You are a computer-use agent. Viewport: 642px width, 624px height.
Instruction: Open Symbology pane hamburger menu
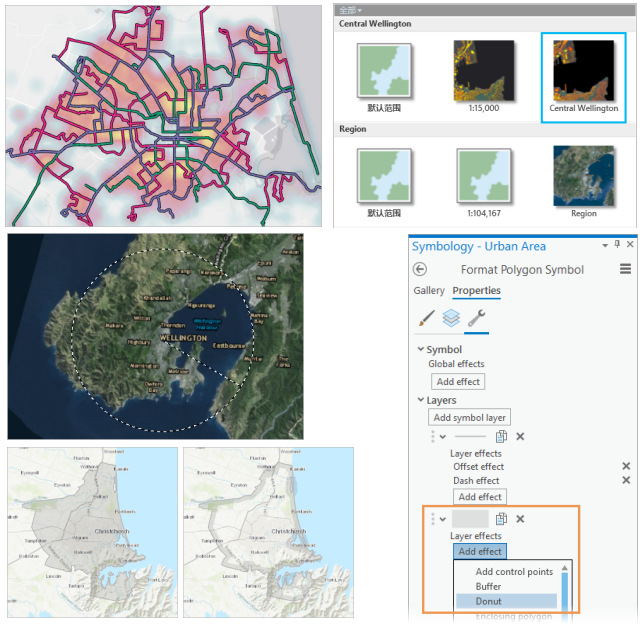[625, 269]
